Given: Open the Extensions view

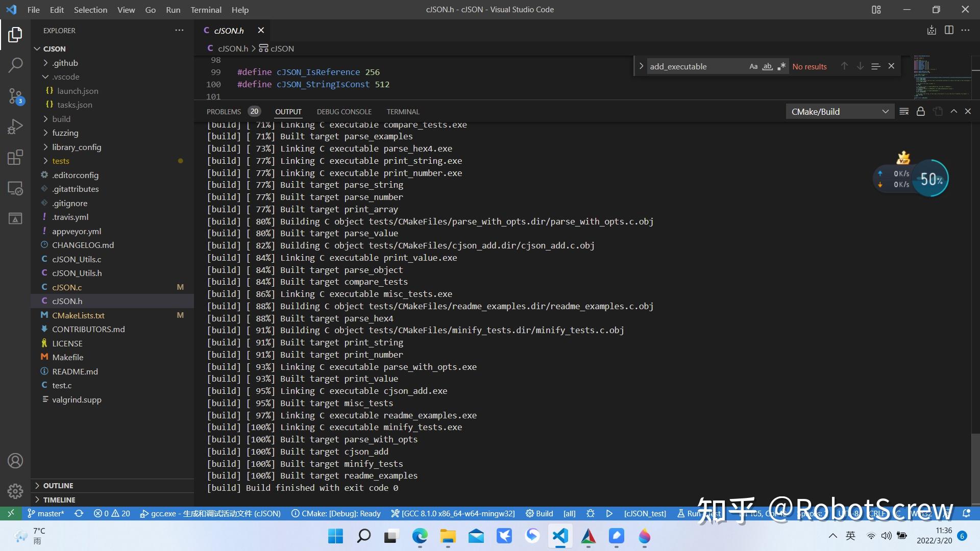Looking at the screenshot, I should click(x=15, y=157).
